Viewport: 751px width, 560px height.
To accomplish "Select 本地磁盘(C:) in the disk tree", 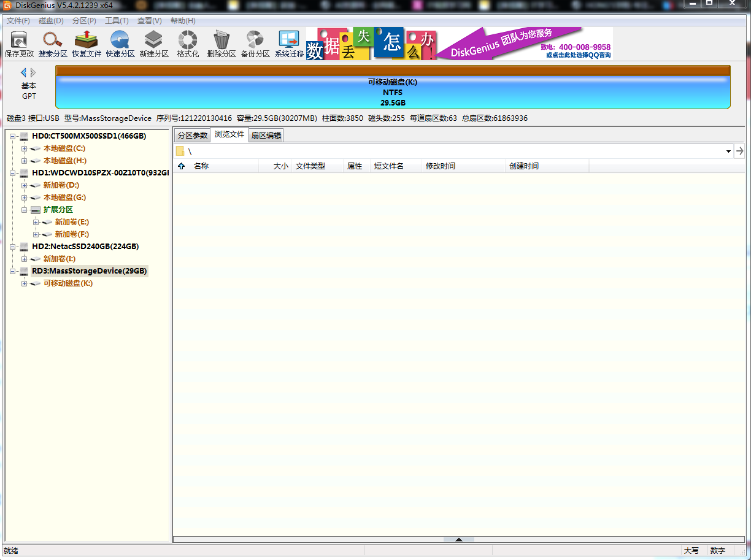I will point(64,148).
